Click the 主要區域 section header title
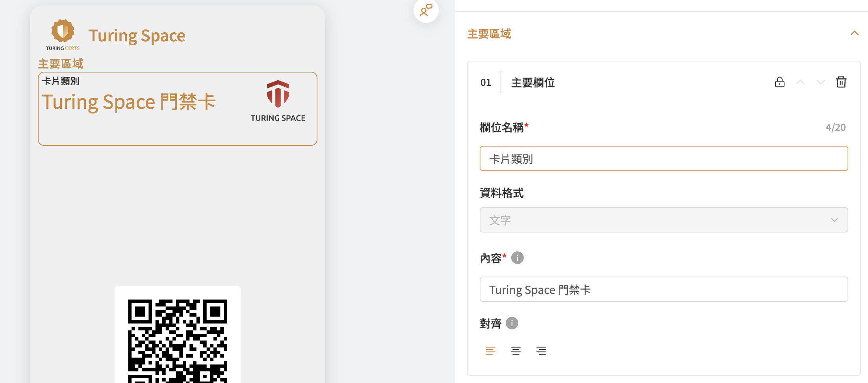This screenshot has width=868, height=383. 489,34
